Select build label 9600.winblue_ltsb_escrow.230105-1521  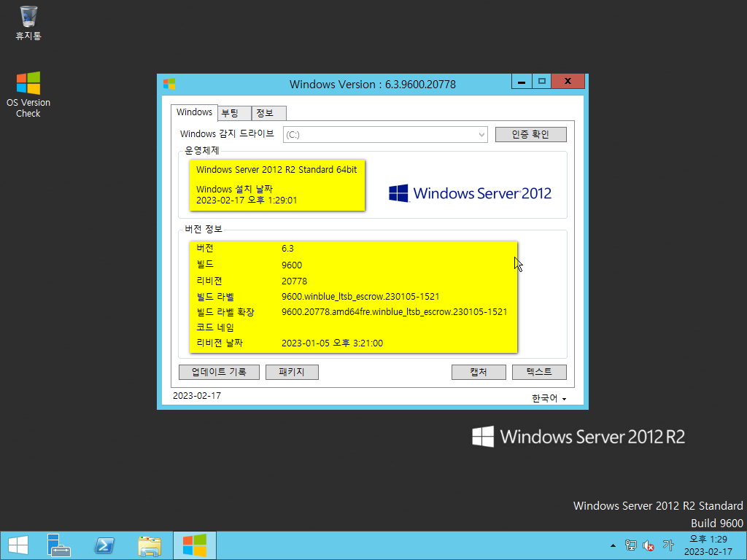(360, 297)
